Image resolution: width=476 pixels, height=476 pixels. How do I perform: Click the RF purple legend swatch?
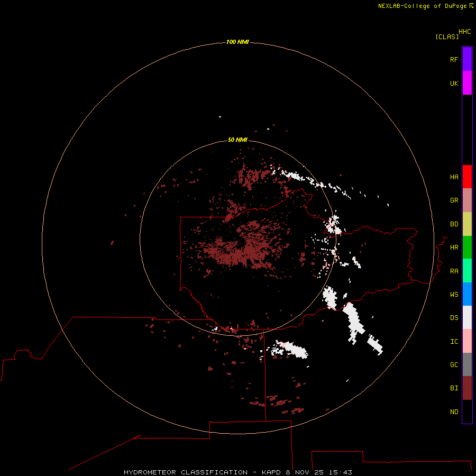click(467, 59)
